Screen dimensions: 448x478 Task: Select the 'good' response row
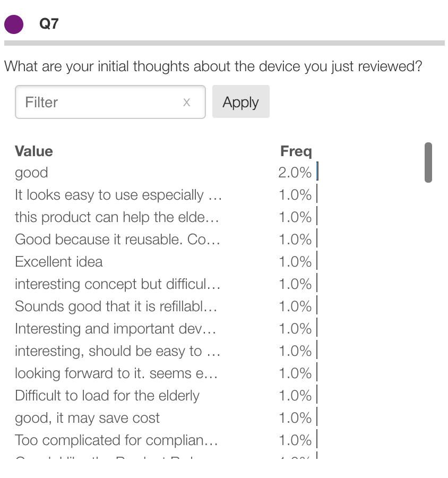(x=32, y=173)
